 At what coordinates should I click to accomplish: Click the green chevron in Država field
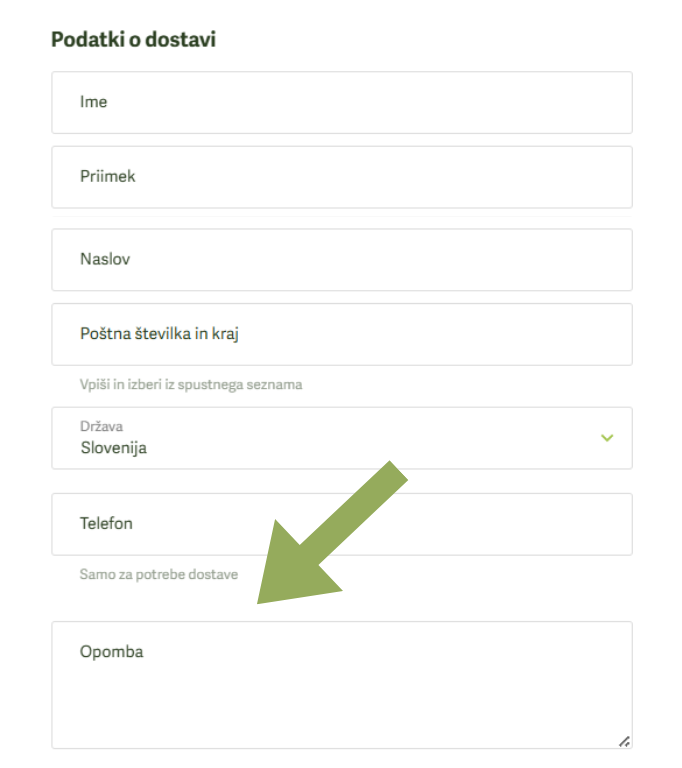click(x=607, y=438)
